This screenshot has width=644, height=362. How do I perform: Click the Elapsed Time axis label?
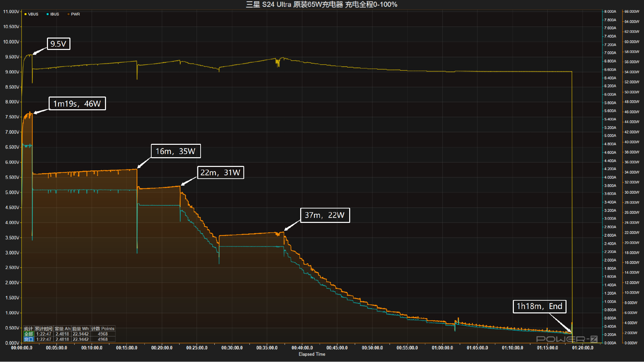pyautogui.click(x=312, y=354)
